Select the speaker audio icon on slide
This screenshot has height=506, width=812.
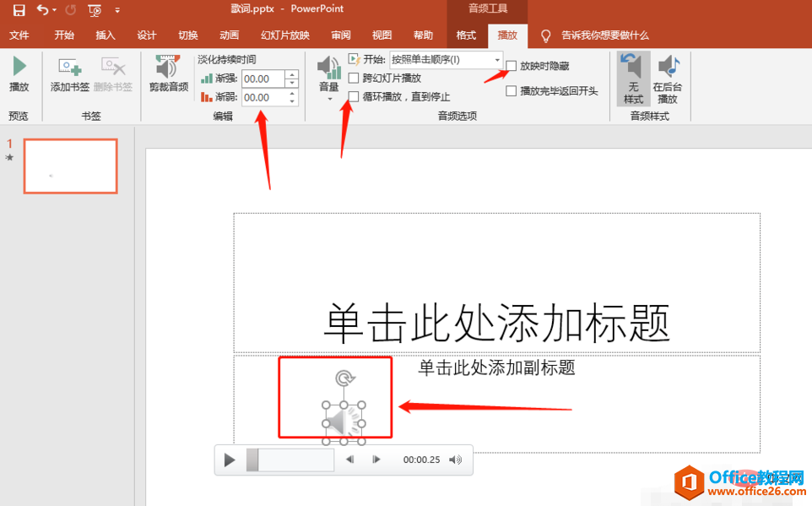[x=344, y=423]
